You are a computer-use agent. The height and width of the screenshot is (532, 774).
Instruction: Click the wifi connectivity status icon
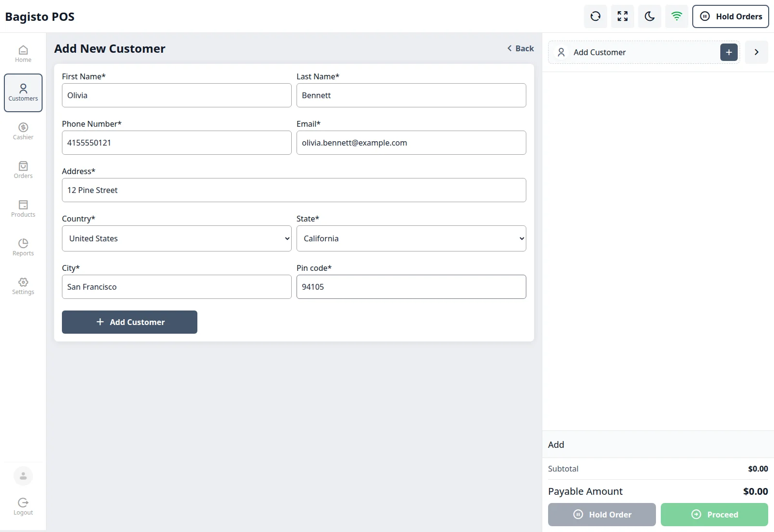677,16
